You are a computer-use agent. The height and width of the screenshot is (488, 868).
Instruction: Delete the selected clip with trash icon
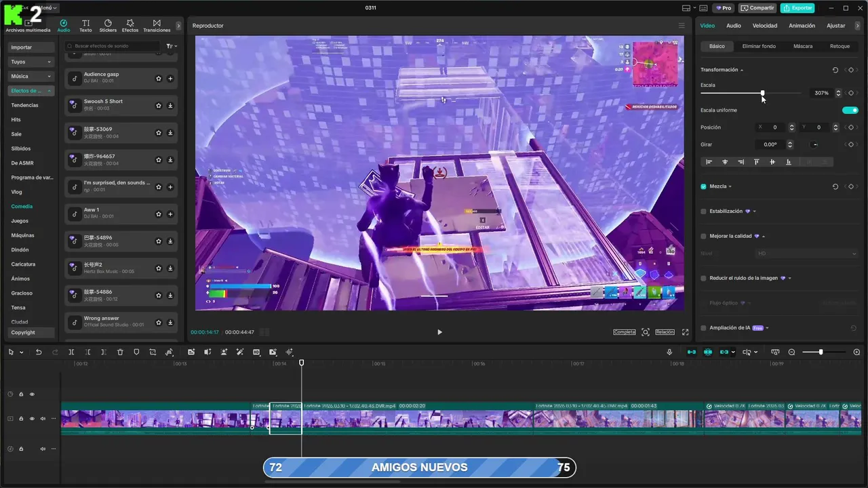point(120,352)
